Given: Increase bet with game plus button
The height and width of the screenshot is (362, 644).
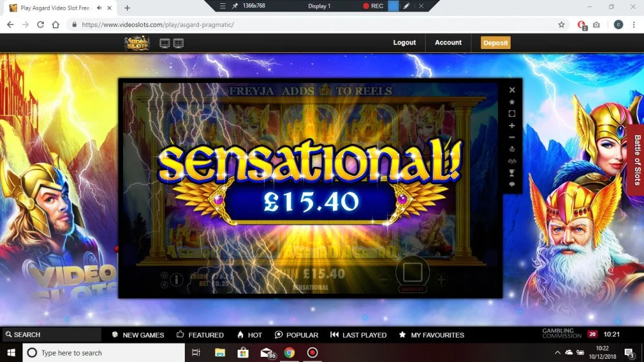Looking at the screenshot, I should 441,280.
